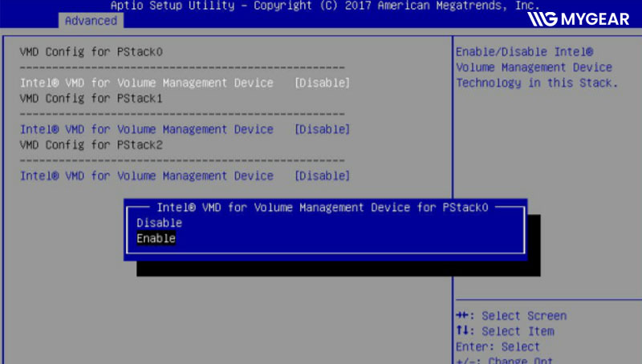Open the PStack2 [Disable] value dropdown
642x364 pixels.
322,176
